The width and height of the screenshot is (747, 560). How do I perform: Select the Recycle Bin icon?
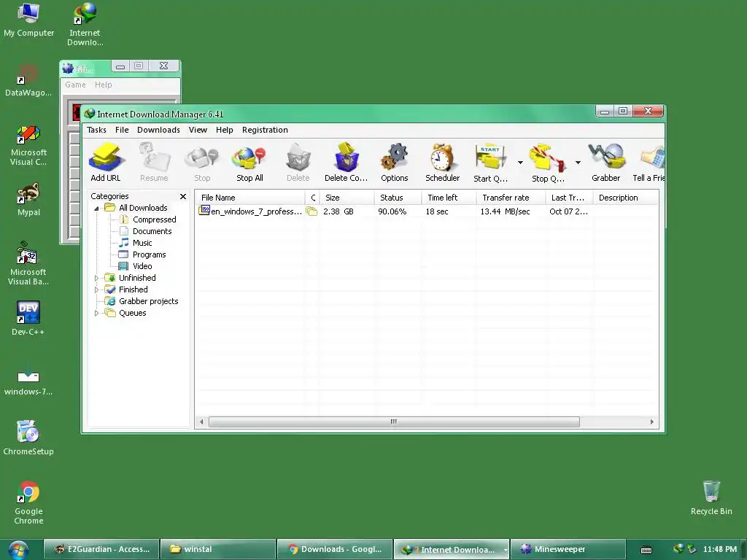(711, 497)
